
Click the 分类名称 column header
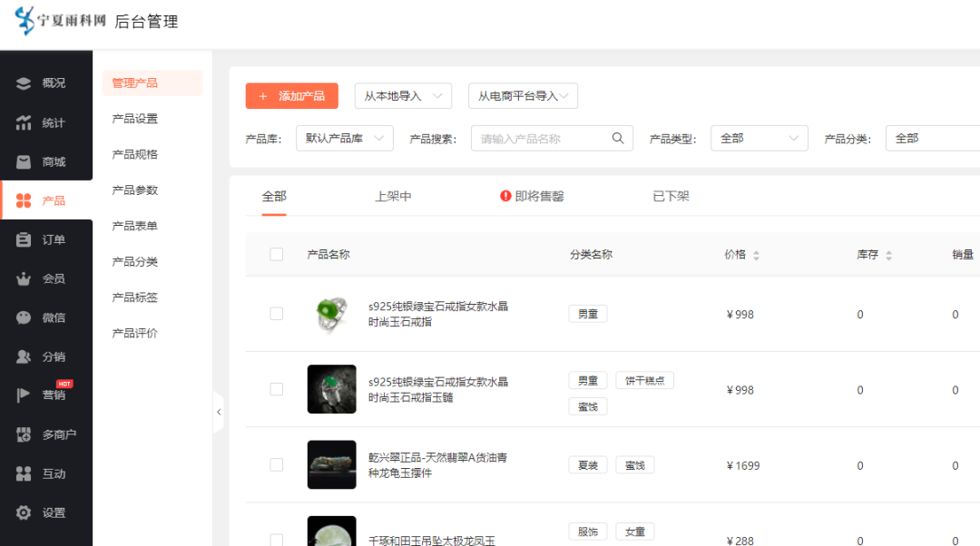click(591, 254)
